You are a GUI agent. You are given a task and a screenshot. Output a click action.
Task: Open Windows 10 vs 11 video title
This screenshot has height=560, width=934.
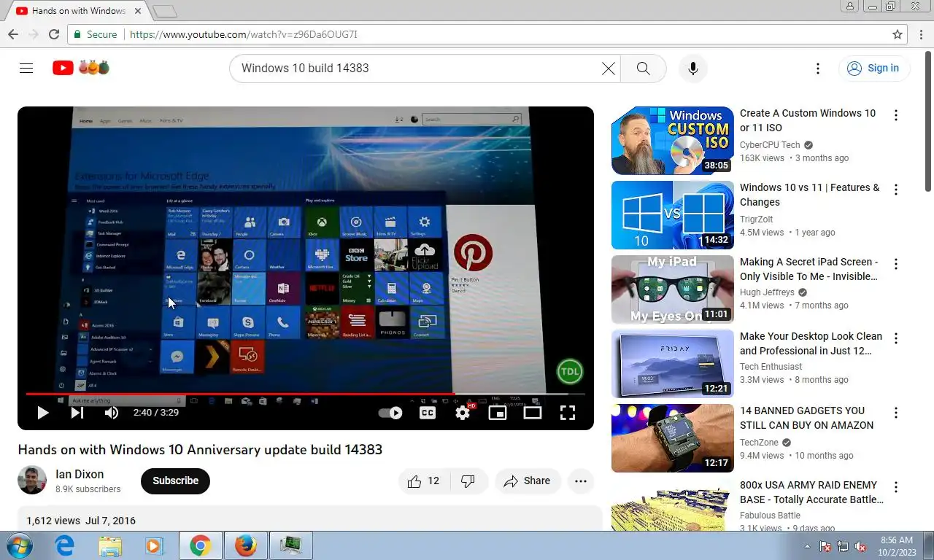810,195
